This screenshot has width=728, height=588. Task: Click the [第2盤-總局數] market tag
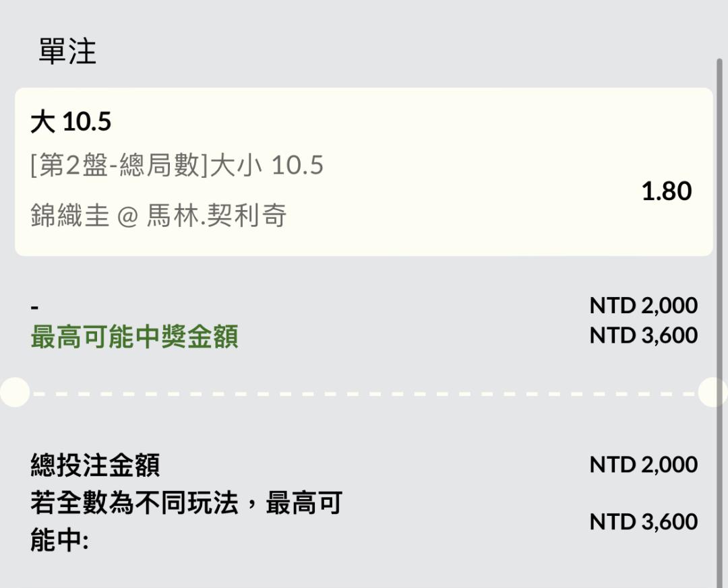click(119, 165)
